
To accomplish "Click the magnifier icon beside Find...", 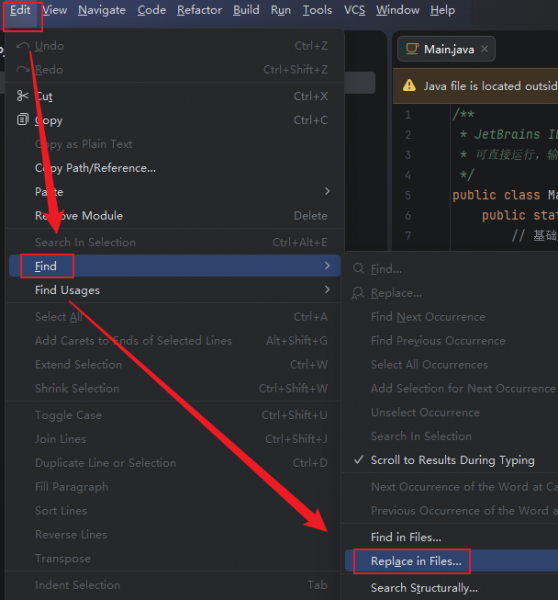I will pos(358,269).
